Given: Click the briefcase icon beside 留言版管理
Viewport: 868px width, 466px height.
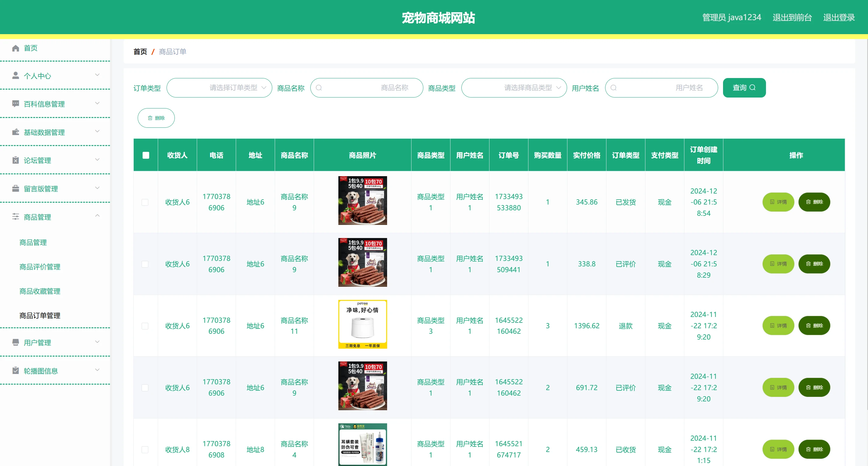Looking at the screenshot, I should pos(16,188).
